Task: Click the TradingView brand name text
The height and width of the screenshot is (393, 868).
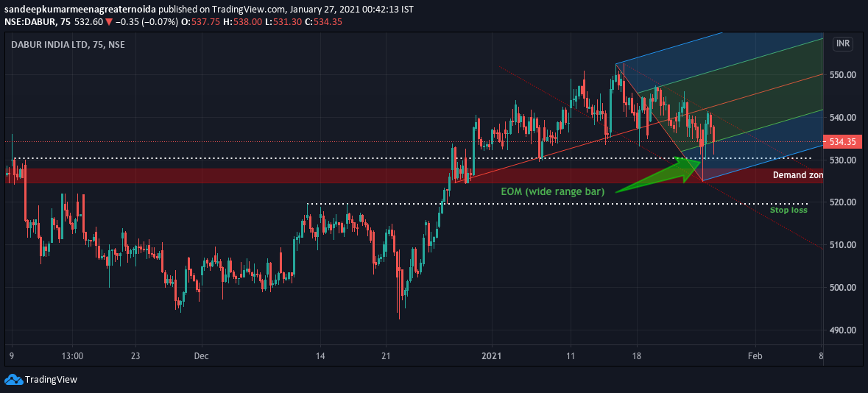Action: point(52,380)
